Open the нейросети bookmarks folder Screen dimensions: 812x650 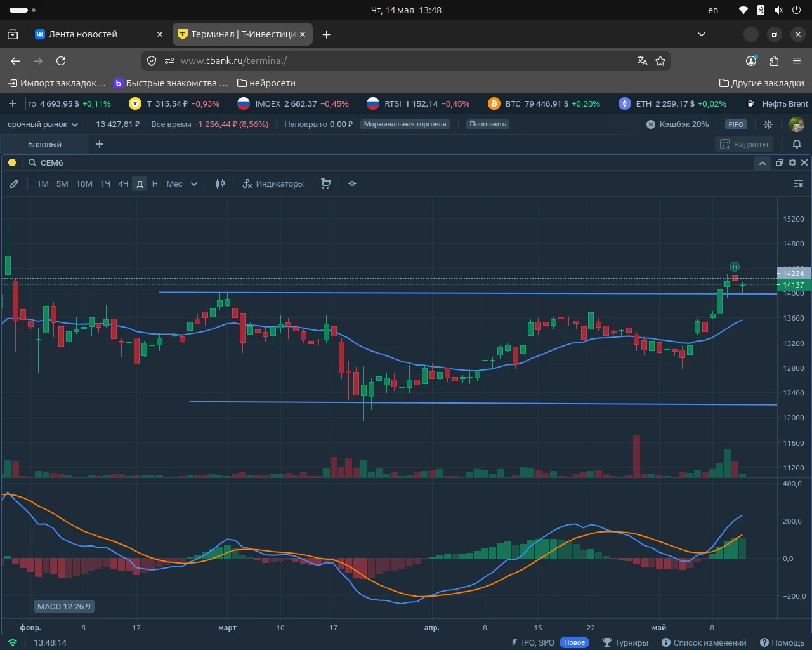pos(266,83)
